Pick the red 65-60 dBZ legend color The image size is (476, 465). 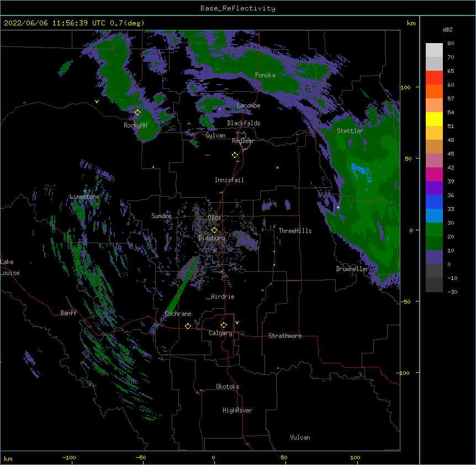click(434, 77)
